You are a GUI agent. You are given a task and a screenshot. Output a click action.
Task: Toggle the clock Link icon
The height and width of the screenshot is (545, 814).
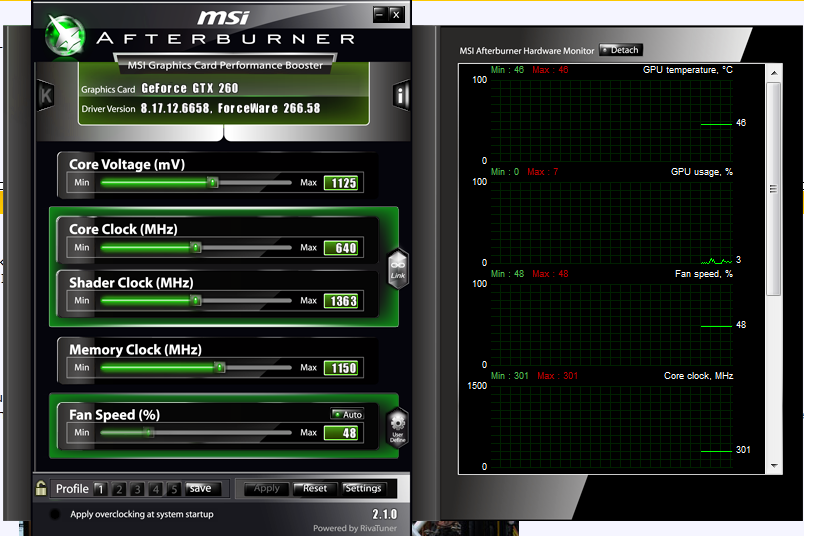[x=398, y=268]
